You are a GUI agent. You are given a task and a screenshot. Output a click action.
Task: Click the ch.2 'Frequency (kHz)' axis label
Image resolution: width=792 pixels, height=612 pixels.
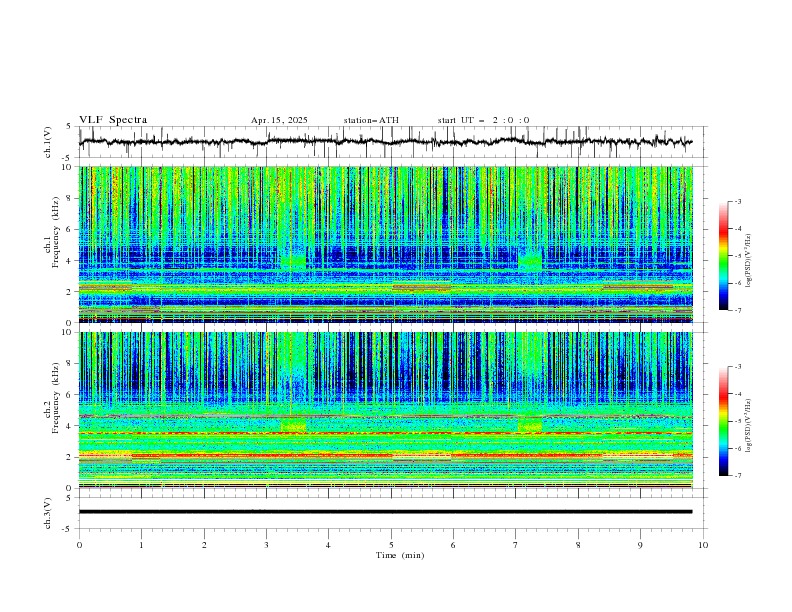[x=56, y=397]
